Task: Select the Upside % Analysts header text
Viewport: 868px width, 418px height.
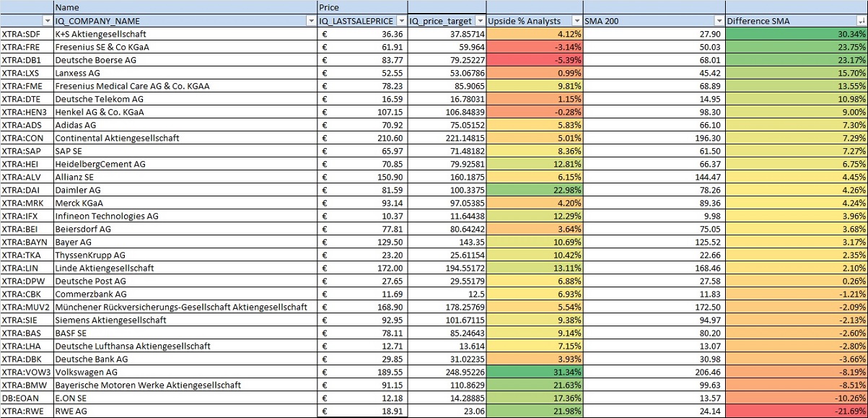Action: pos(525,21)
